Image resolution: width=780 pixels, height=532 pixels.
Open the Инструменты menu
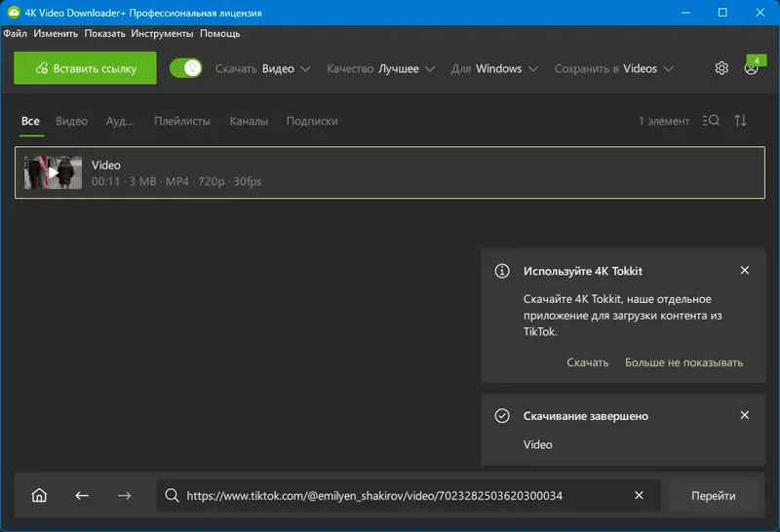[162, 33]
